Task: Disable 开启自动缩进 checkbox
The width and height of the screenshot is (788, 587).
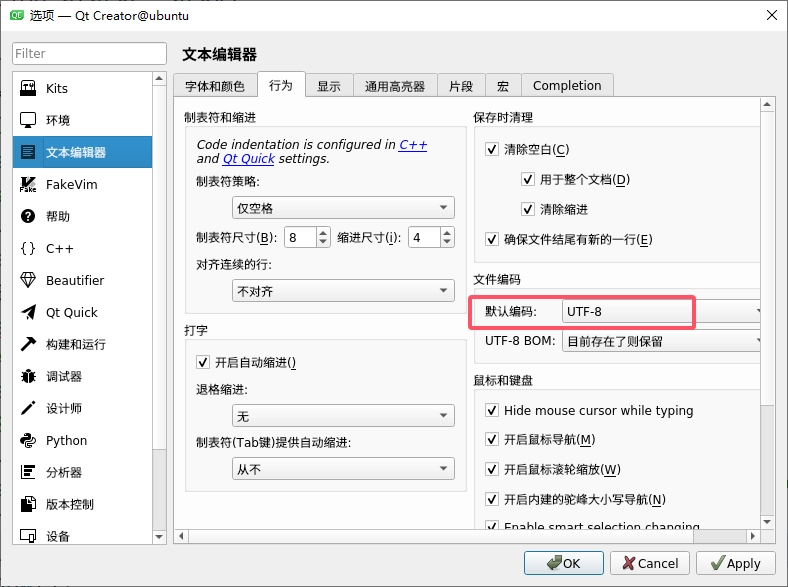Action: pyautogui.click(x=202, y=363)
